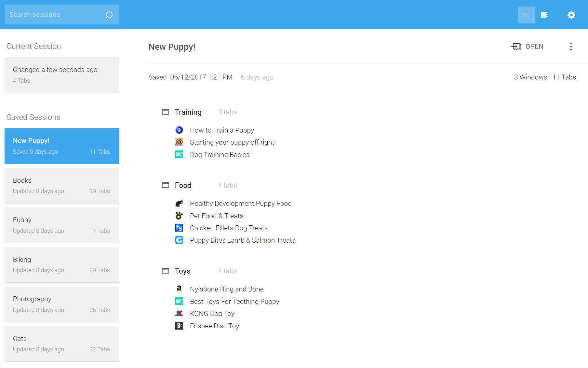This screenshot has height=368, width=588.
Task: Click the Toys window icon
Action: [x=166, y=271]
